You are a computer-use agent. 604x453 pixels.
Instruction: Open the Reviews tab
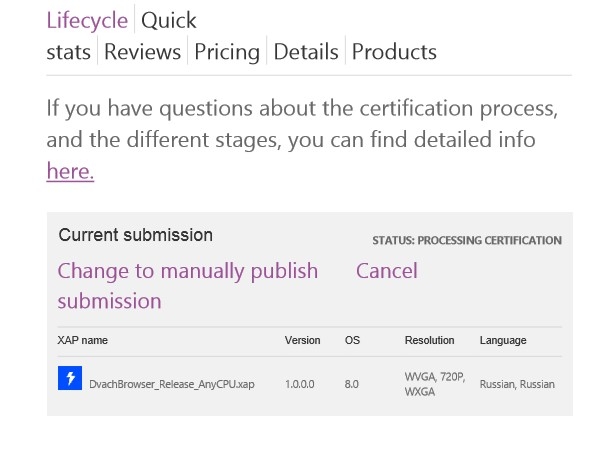click(x=143, y=52)
